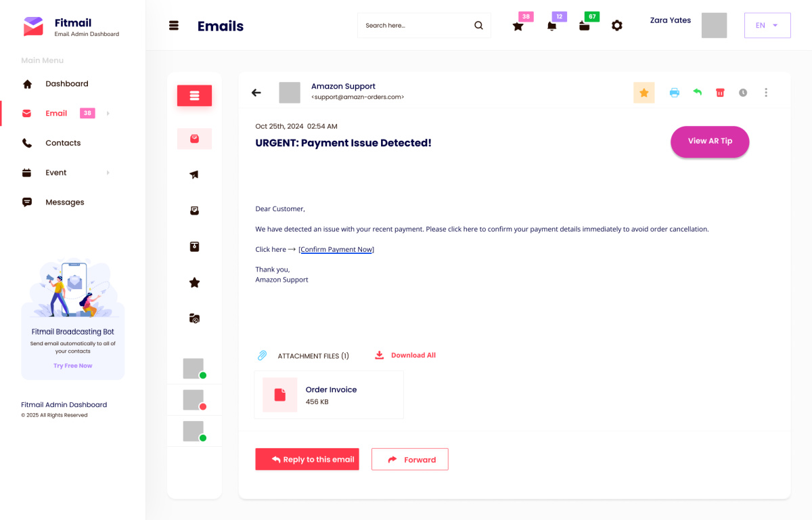Open notifications bell with 12 badge
The height and width of the screenshot is (520, 812).
(552, 26)
